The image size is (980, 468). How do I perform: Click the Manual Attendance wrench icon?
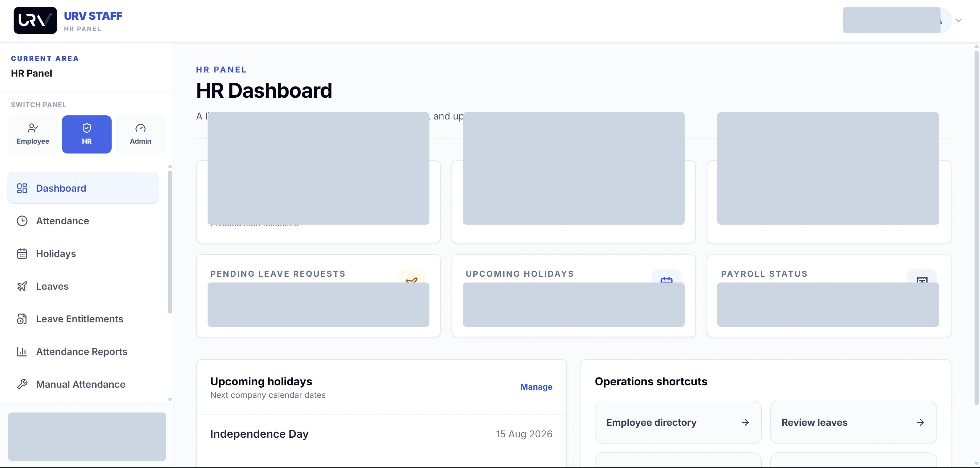pos(22,384)
